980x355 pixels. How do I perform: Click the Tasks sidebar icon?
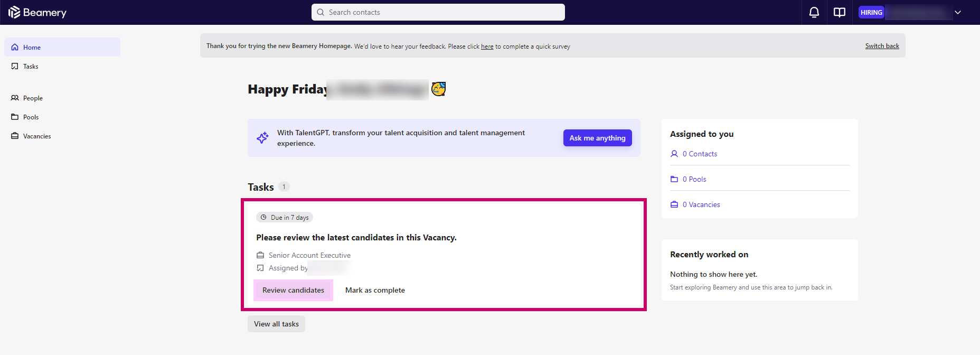click(x=15, y=66)
